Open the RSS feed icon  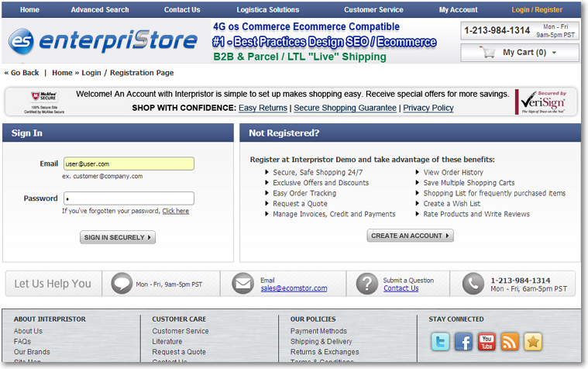coord(510,342)
